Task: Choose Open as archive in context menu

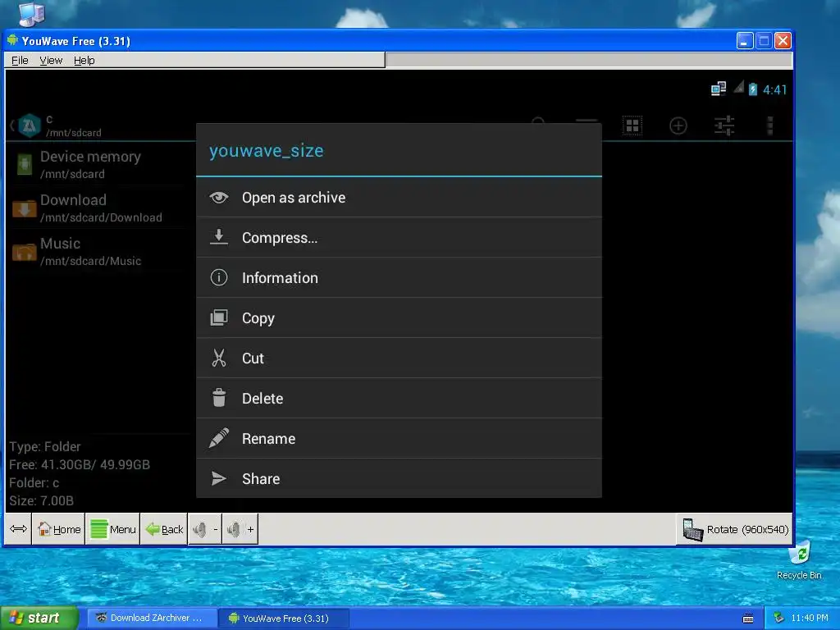Action: [399, 198]
